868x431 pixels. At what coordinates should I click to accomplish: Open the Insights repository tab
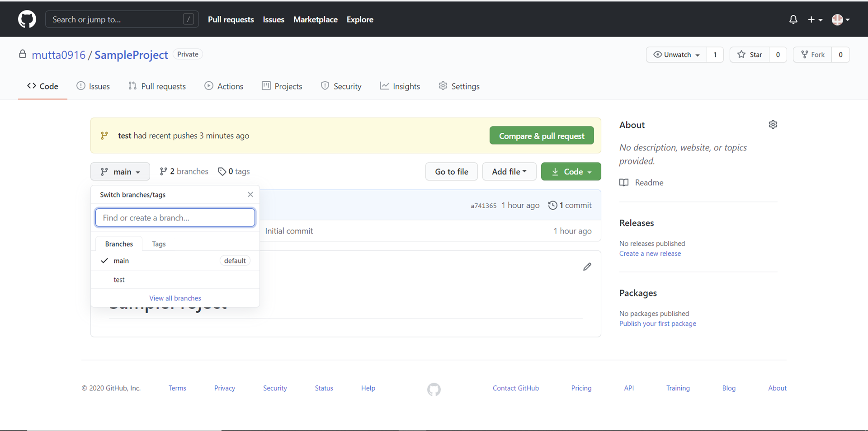(400, 86)
